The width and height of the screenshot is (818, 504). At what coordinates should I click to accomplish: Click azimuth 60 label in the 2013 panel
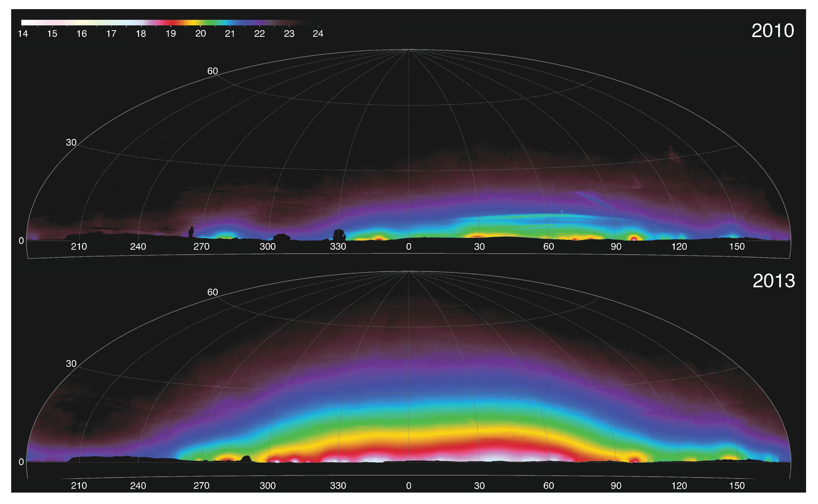point(549,486)
